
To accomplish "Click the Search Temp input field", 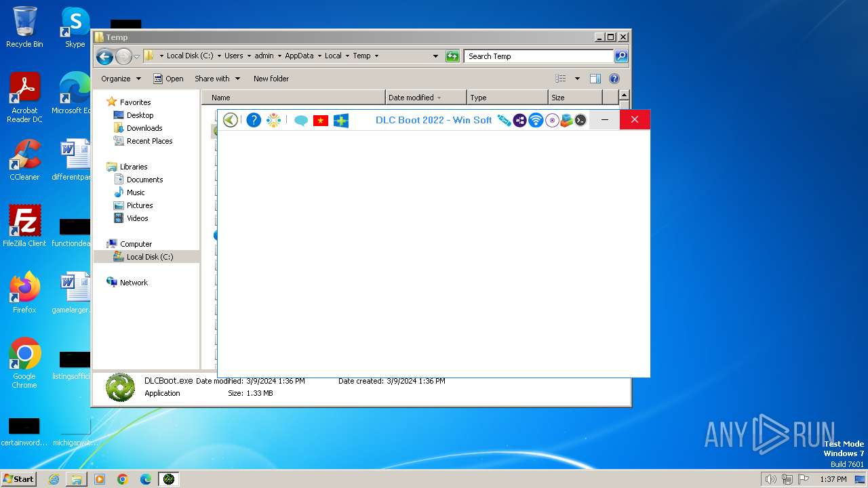I will (539, 56).
